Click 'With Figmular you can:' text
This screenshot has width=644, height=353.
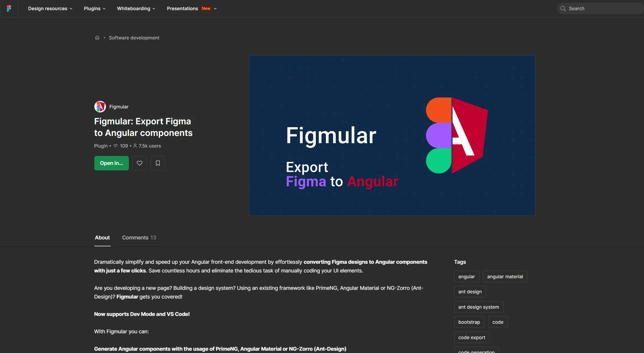tap(121, 332)
